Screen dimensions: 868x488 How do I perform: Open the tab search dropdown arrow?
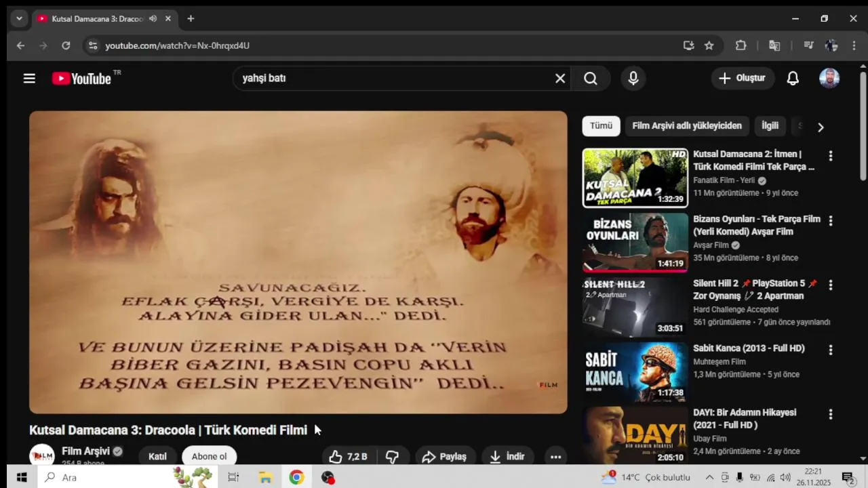pos(19,19)
